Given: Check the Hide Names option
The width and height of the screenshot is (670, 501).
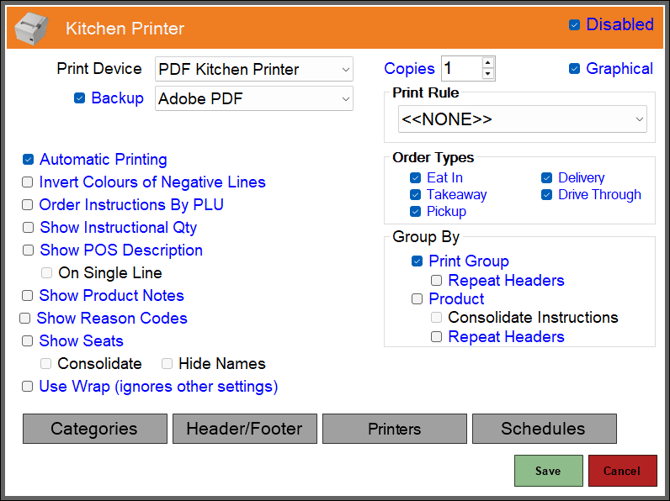Looking at the screenshot, I should (167, 363).
